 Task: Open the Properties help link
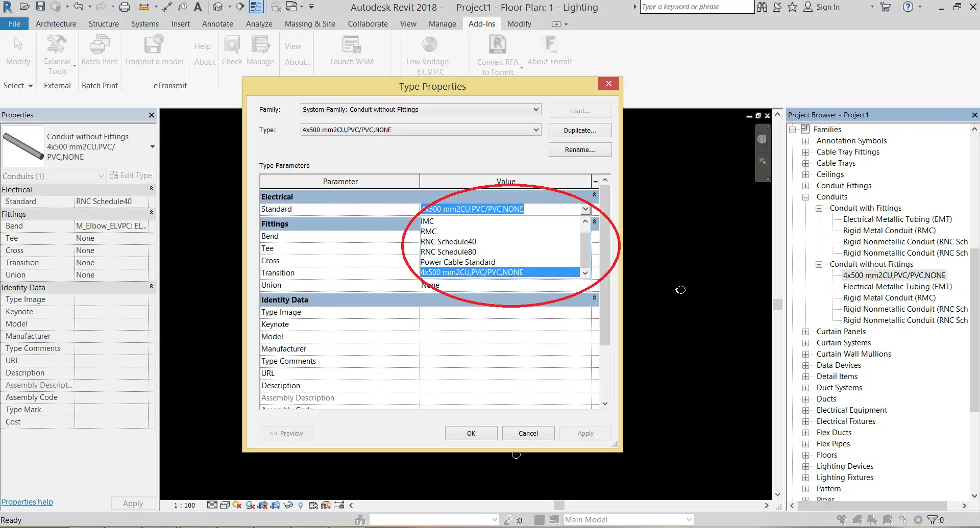[x=28, y=502]
